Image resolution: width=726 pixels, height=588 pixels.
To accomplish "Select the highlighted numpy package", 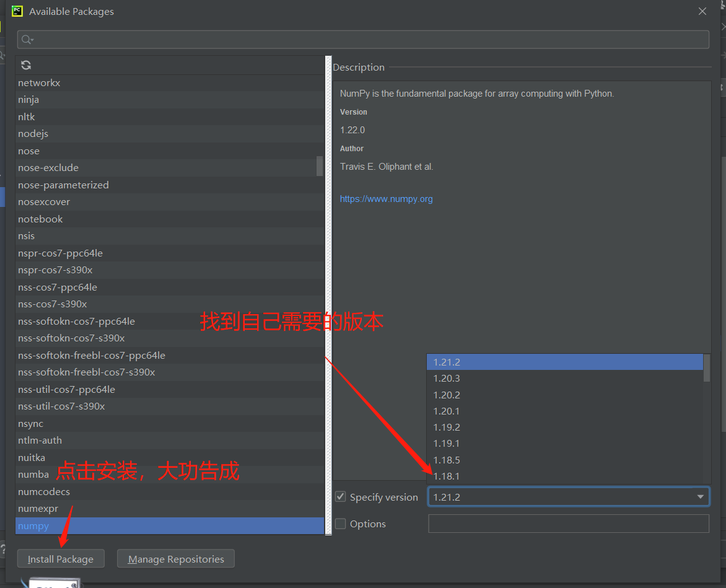I will coord(170,525).
